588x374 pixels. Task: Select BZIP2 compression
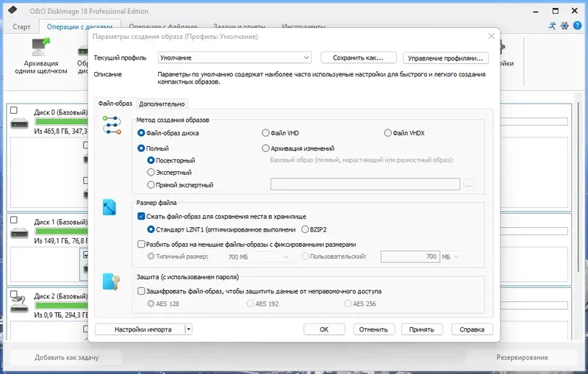point(305,229)
